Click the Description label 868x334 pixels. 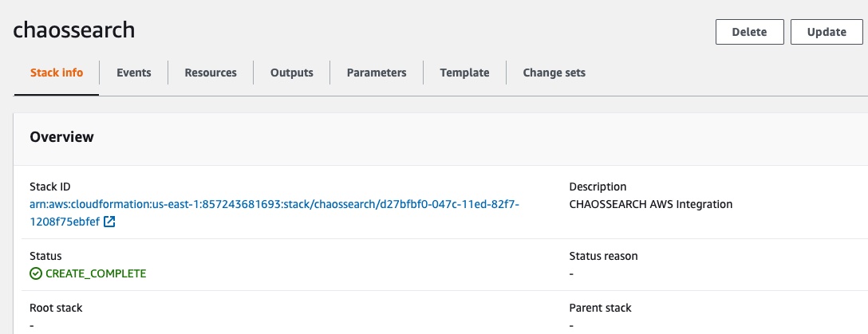(x=598, y=187)
